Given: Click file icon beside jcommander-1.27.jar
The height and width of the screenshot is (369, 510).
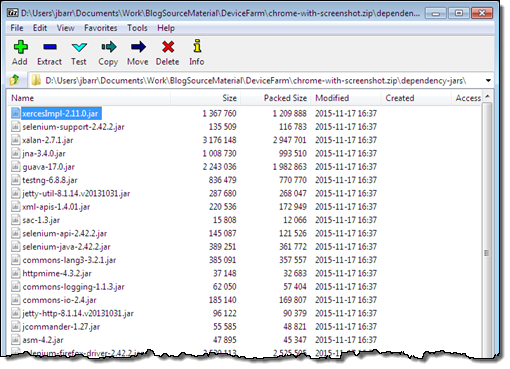Looking at the screenshot, I should pyautogui.click(x=15, y=327).
